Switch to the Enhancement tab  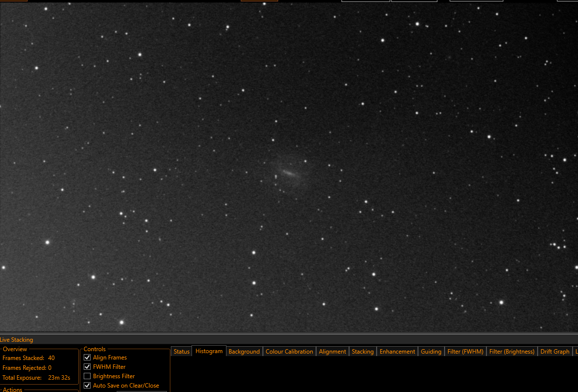[397, 352]
